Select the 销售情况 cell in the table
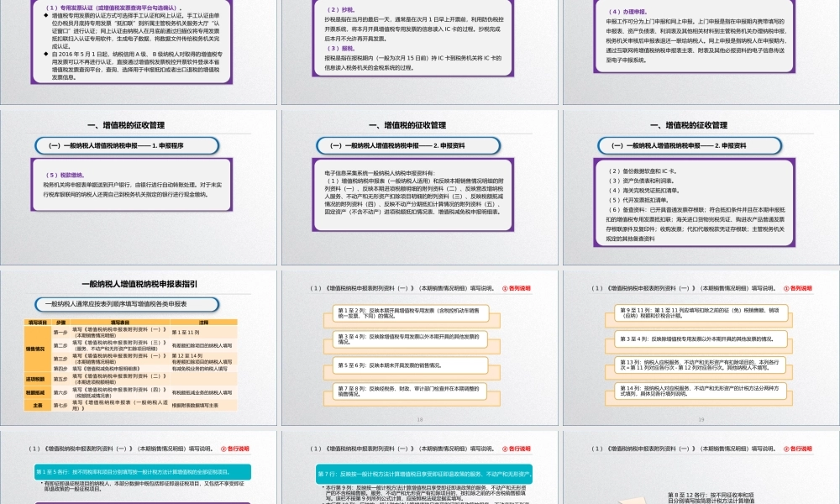840x504 pixels. [x=35, y=348]
